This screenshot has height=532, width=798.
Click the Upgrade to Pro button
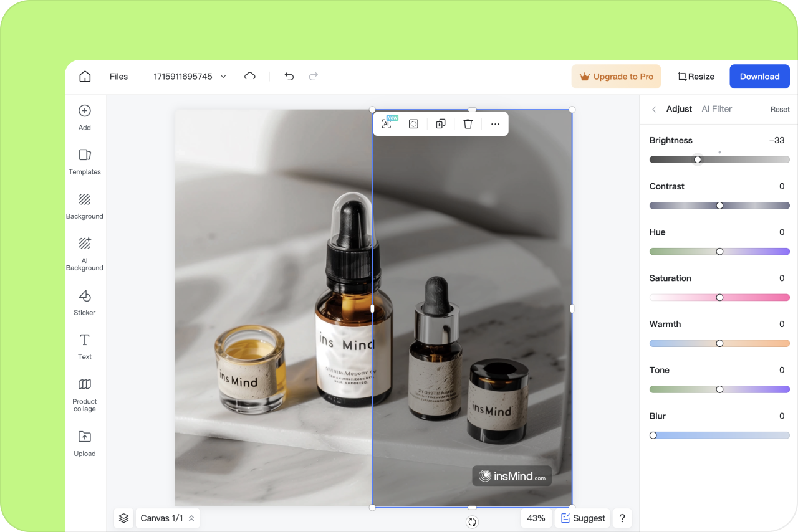(616, 77)
